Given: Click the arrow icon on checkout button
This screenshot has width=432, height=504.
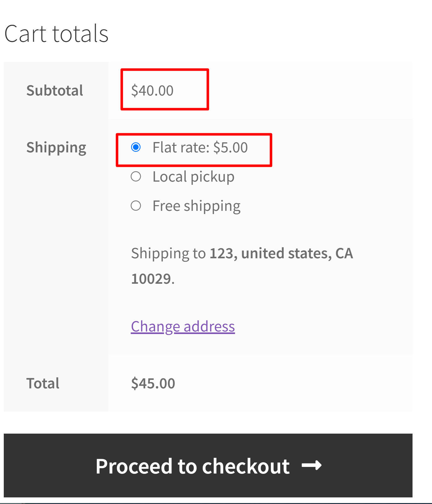Looking at the screenshot, I should coord(311,465).
